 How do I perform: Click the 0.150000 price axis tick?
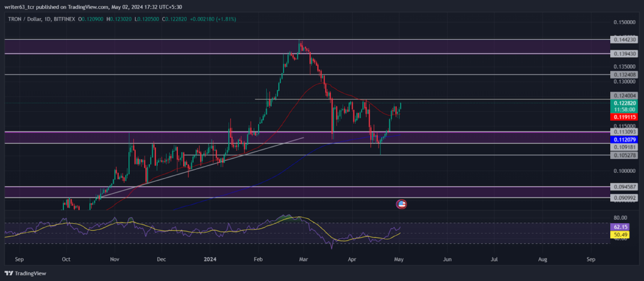pyautogui.click(x=625, y=22)
